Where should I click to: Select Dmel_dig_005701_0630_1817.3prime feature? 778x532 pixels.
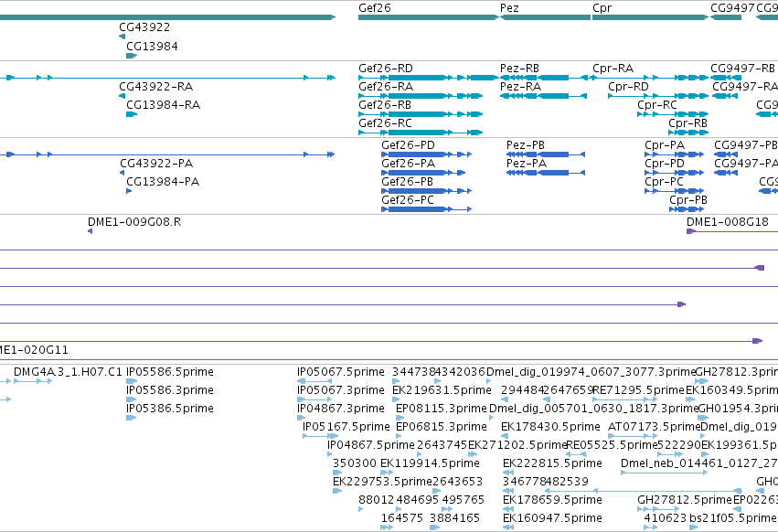[594, 409]
